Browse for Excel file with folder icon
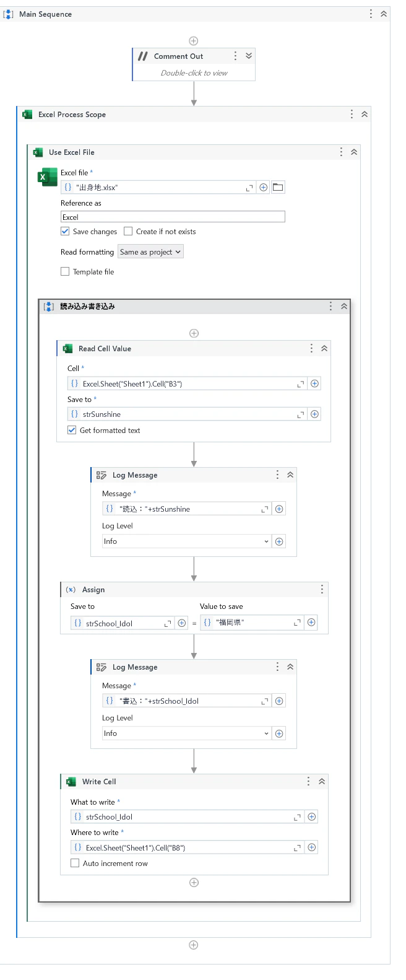The height and width of the screenshot is (980, 406). tap(279, 187)
